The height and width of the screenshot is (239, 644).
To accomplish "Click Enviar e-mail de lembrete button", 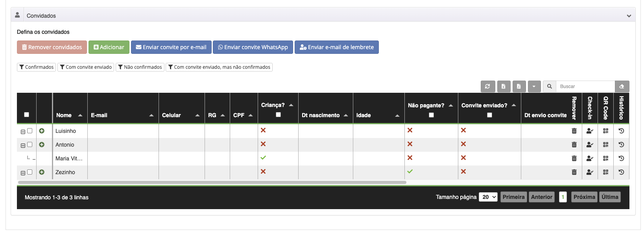I will point(337,47).
